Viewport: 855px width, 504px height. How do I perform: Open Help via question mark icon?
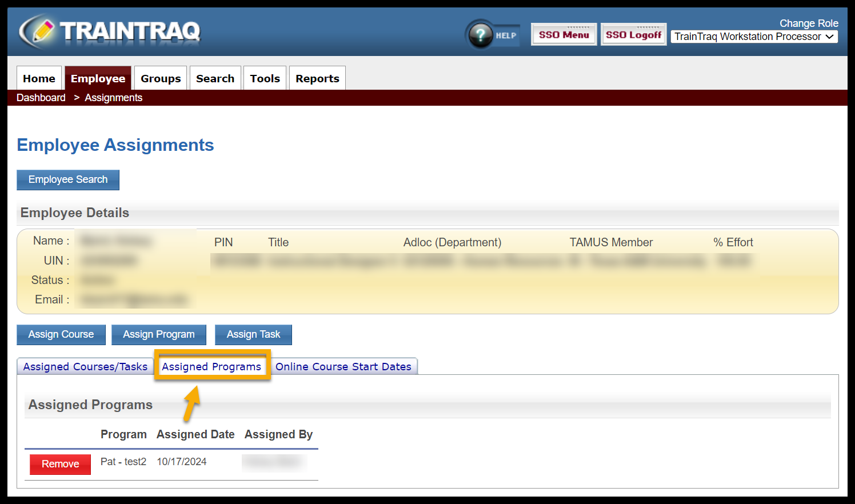click(481, 35)
